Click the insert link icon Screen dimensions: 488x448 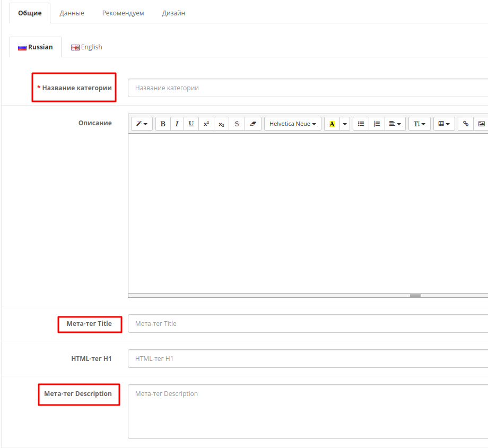(466, 124)
